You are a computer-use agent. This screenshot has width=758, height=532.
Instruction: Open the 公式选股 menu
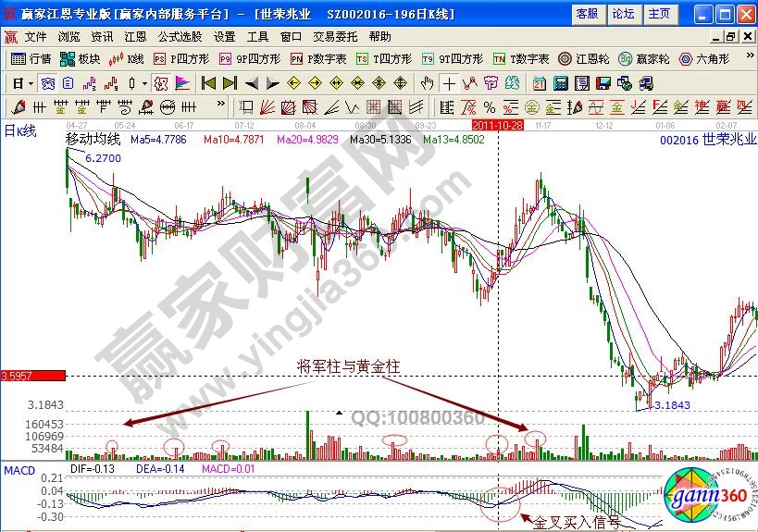pyautogui.click(x=180, y=37)
